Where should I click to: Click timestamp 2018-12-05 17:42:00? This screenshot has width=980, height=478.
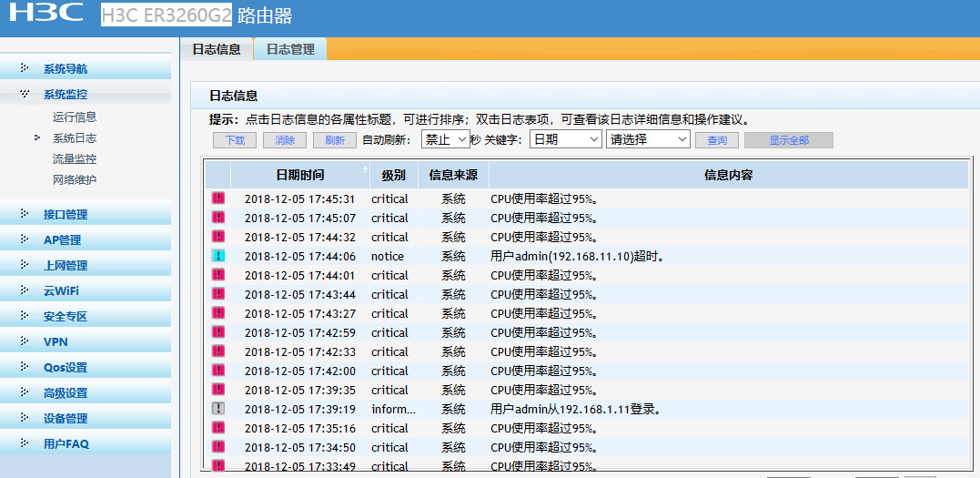point(300,371)
